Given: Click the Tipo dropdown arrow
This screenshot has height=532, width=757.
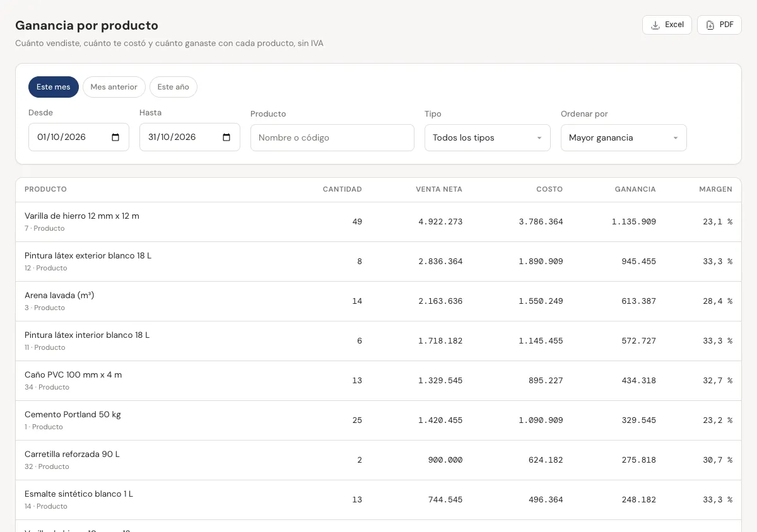Looking at the screenshot, I should [539, 138].
